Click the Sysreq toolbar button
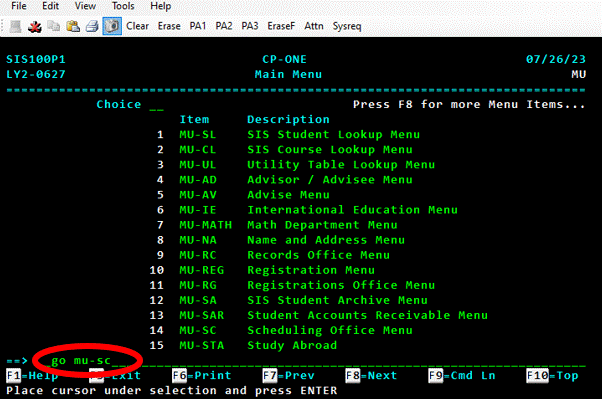 tap(347, 26)
